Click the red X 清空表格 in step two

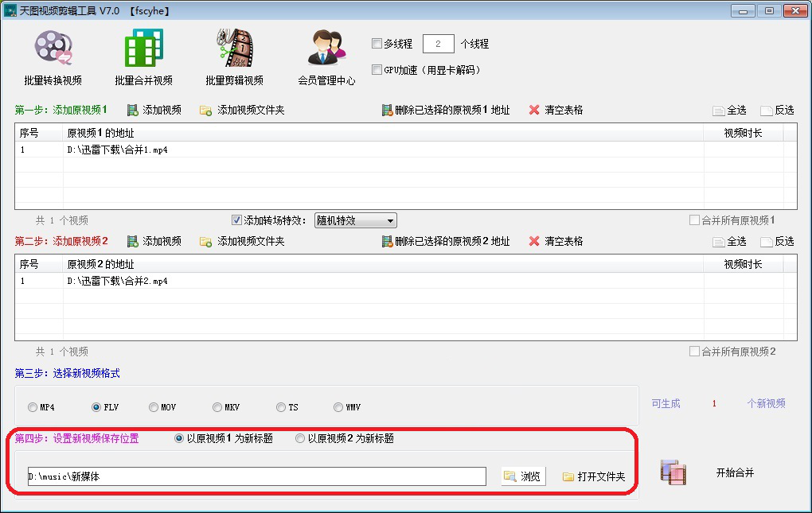pos(534,242)
